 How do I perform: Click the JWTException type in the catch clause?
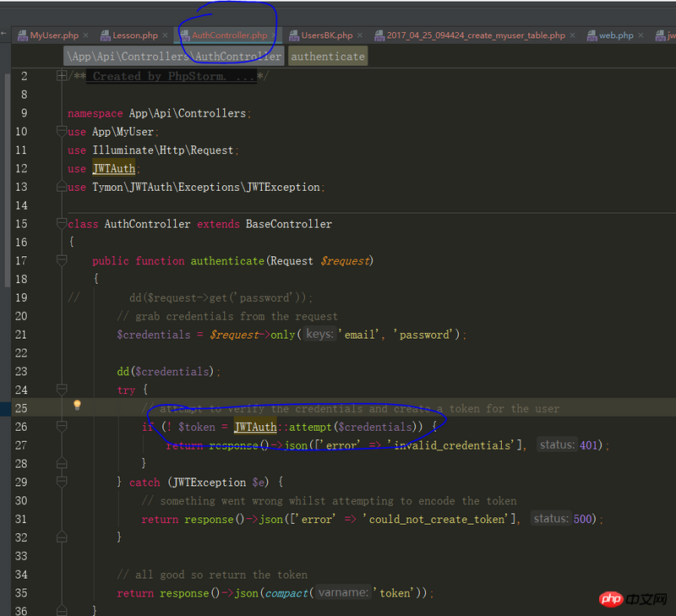tap(209, 482)
